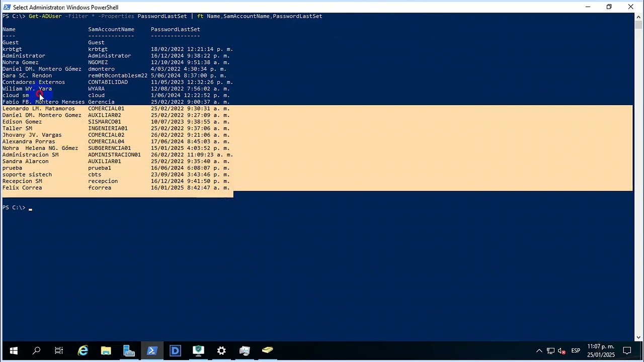Viewport: 644px width, 362px height.
Task: Open the yellow tool taskbar icon
Action: [268, 350]
